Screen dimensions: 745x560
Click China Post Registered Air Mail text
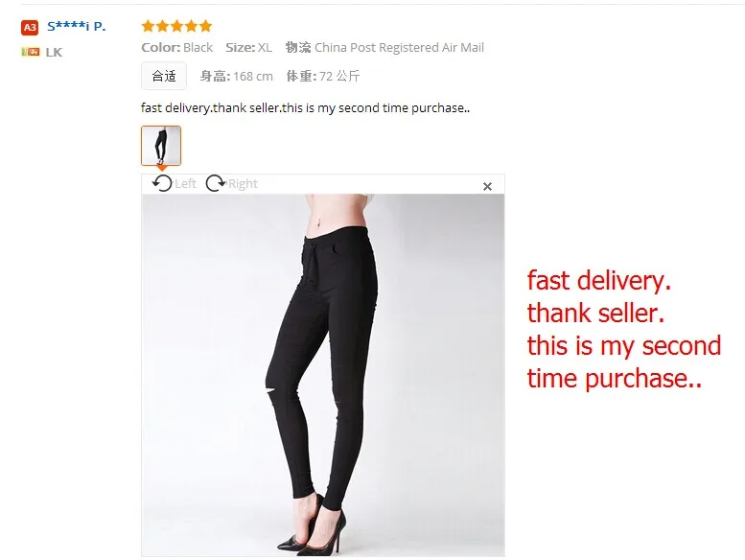point(399,48)
